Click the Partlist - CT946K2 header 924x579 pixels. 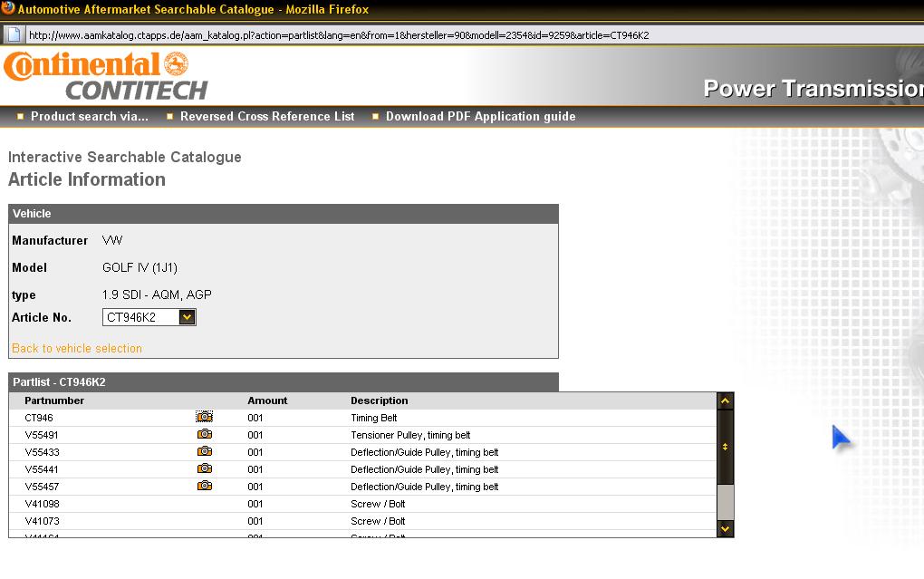(x=284, y=382)
